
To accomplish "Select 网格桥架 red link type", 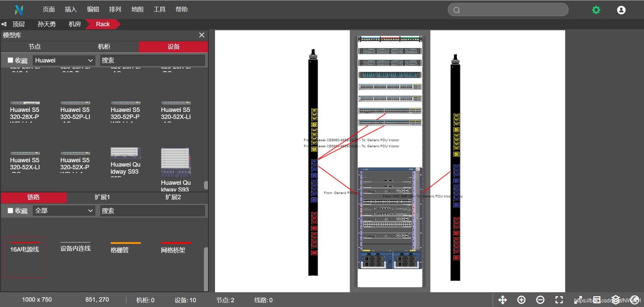I will point(176,248).
